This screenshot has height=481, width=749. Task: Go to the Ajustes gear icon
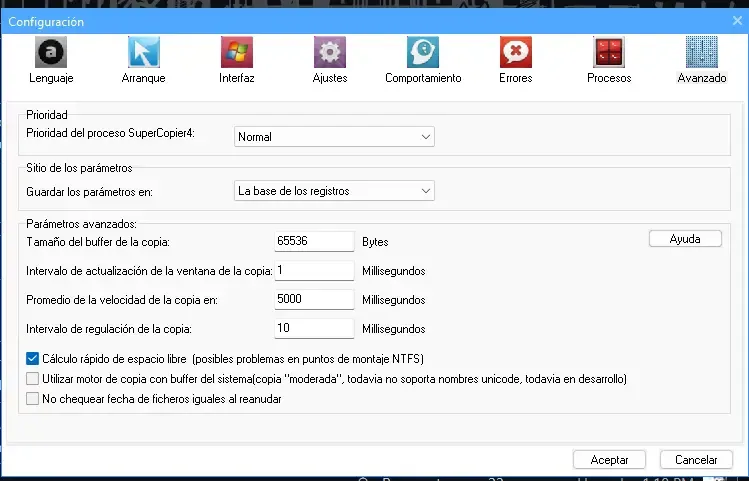pyautogui.click(x=330, y=52)
